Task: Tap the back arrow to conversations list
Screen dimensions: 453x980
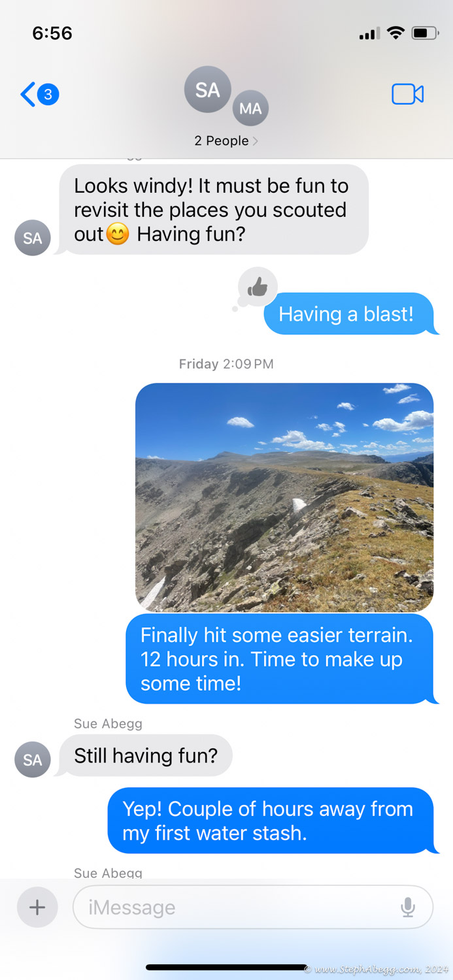Action: click(x=27, y=95)
